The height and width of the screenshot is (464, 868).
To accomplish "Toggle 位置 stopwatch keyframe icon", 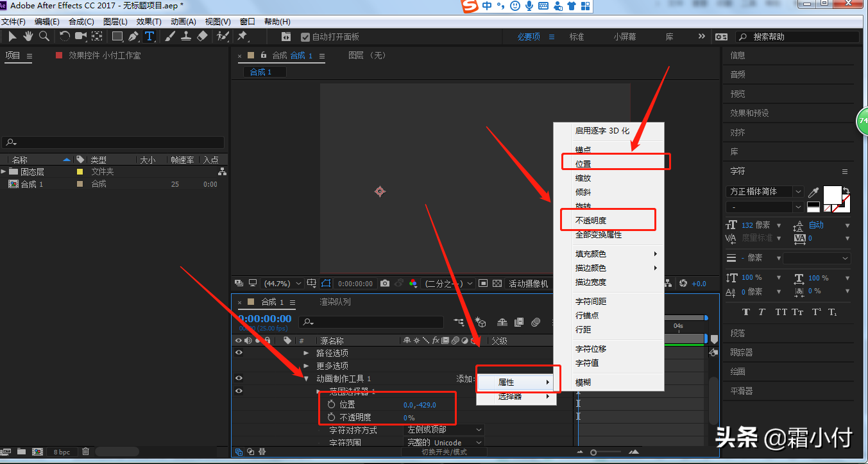I will click(x=331, y=404).
